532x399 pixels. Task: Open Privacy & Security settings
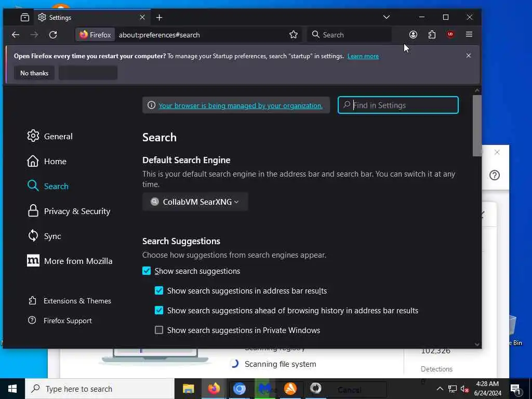69,211
